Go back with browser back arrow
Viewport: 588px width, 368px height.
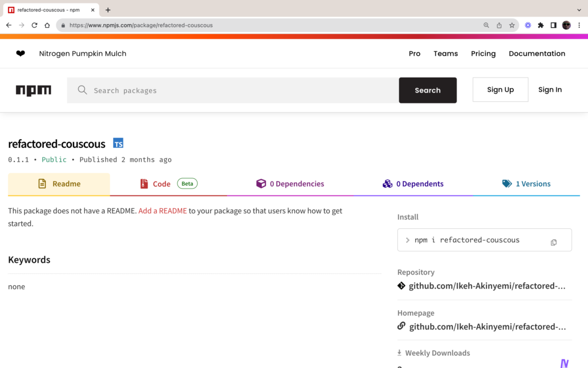[x=9, y=25]
